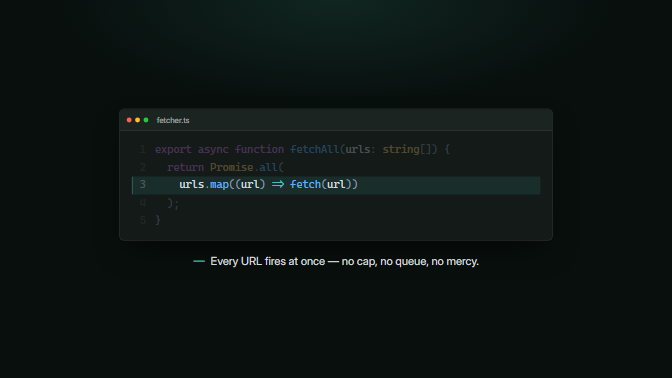Screen dimensions: 672x378
Task: Click the '.all(' method call
Action: click(269, 167)
